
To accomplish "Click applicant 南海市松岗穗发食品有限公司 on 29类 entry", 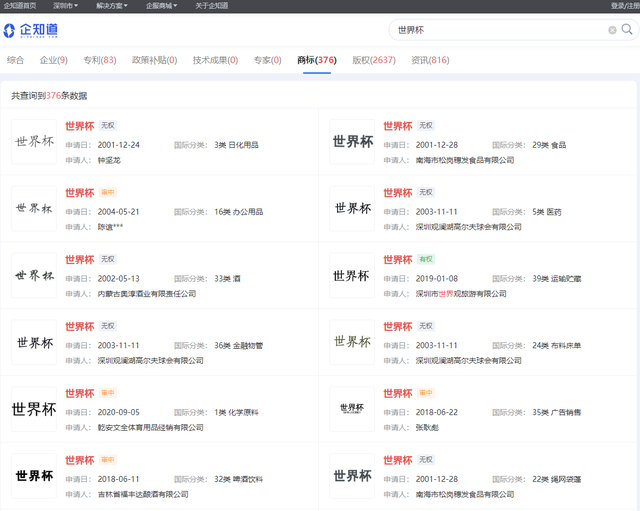I will pyautogui.click(x=464, y=160).
